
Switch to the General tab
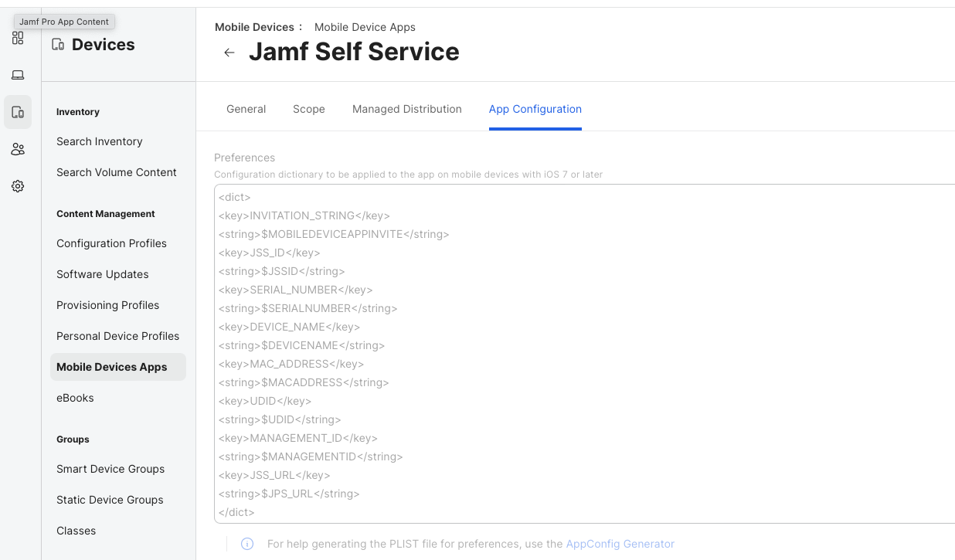tap(246, 109)
